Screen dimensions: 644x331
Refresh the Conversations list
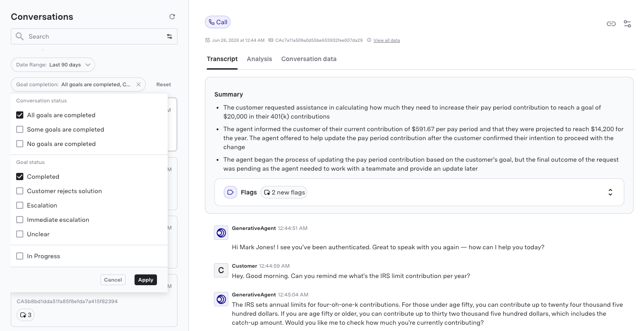click(172, 17)
